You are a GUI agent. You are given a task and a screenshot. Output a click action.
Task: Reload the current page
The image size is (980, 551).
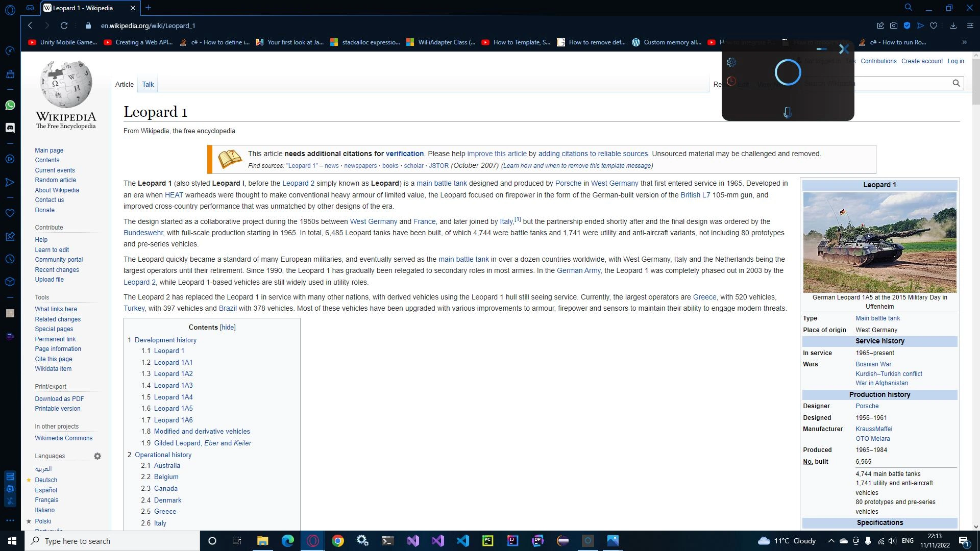(64, 26)
